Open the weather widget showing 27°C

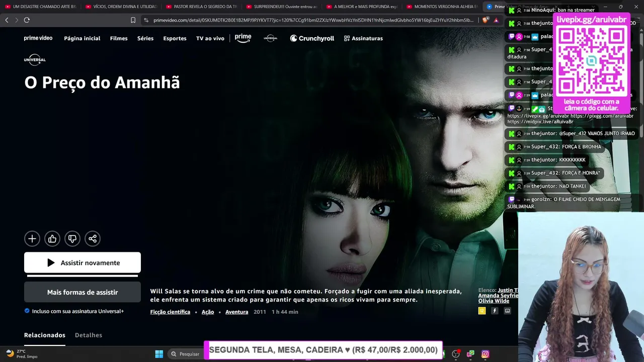(x=22, y=354)
